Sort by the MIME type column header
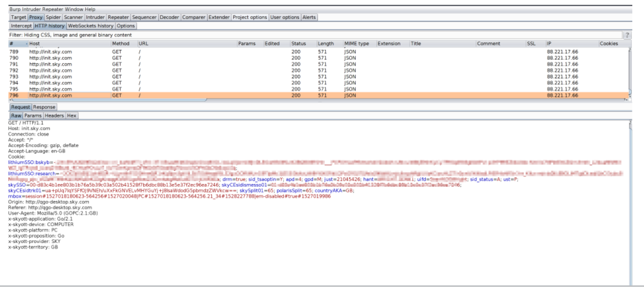This screenshot has height=287, width=644. pos(360,44)
